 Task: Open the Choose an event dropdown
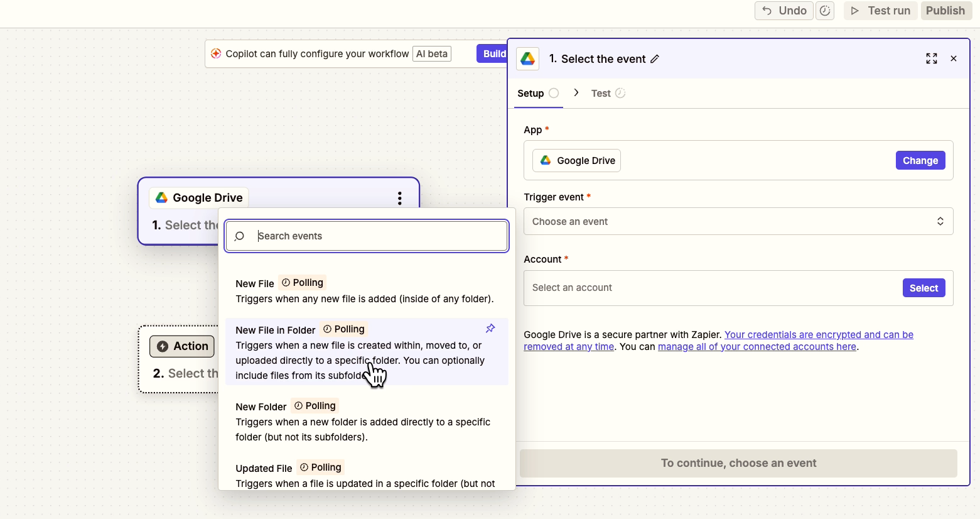click(x=738, y=221)
